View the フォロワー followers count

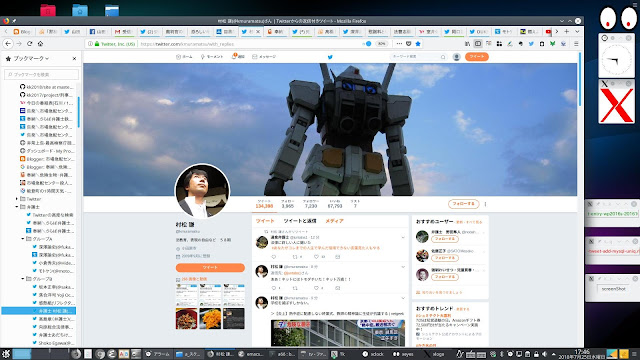311,204
